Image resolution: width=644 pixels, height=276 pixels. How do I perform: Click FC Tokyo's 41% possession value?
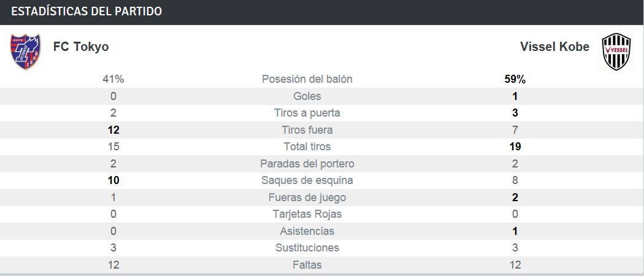[x=113, y=79]
